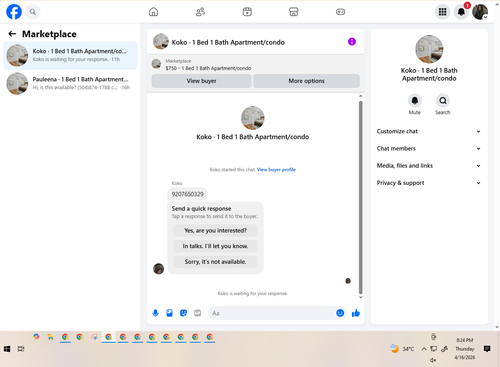
Task: Open the Windows Start button
Action: pyautogui.click(x=7, y=349)
